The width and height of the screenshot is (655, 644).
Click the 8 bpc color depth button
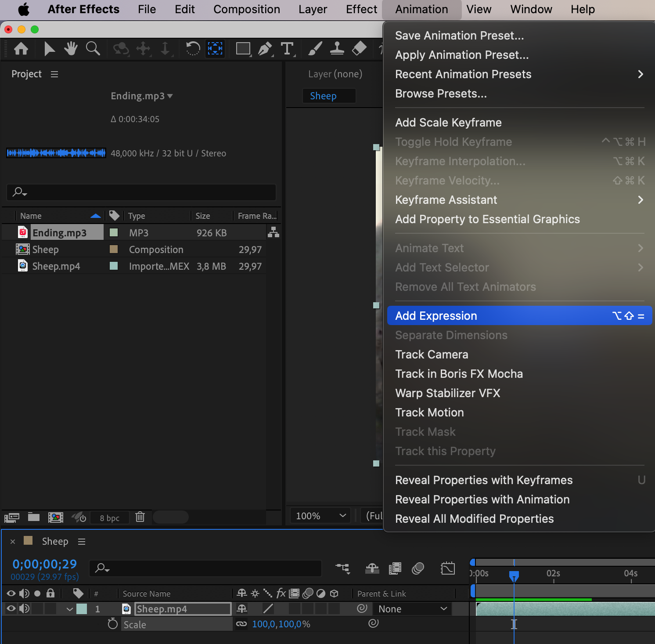coord(109,518)
